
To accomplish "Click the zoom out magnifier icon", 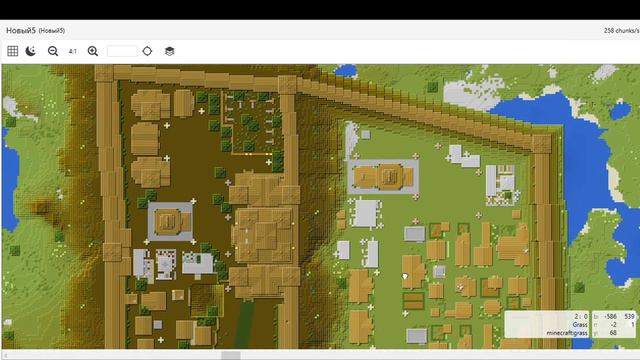I will coord(53,51).
